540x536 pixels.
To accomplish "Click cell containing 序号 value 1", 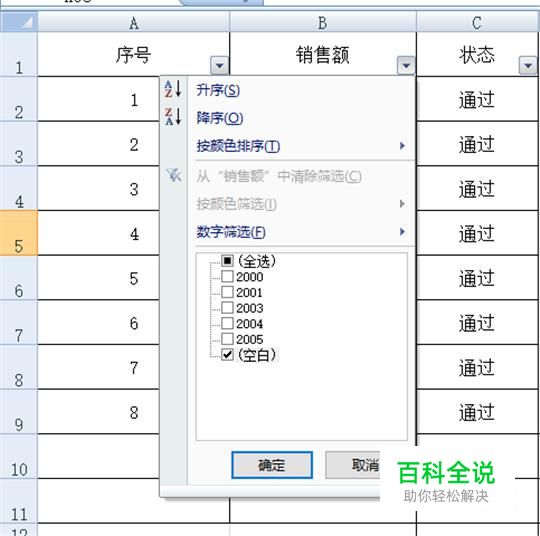I will [98, 99].
